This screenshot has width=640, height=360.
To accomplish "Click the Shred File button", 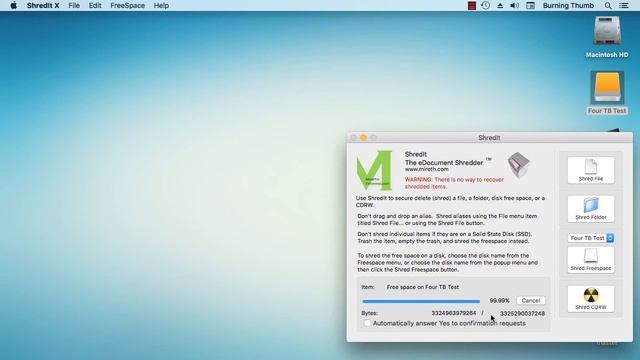I will (591, 170).
